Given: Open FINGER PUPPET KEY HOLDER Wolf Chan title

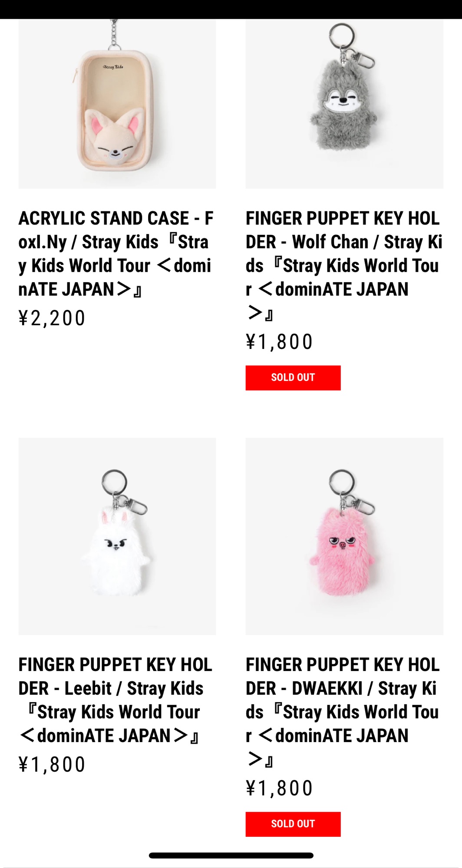Looking at the screenshot, I should [344, 265].
